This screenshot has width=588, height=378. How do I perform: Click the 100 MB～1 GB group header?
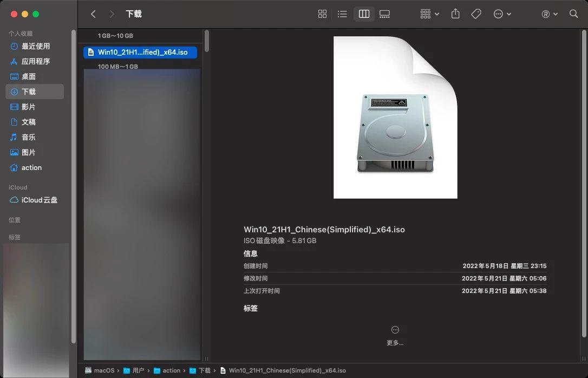[117, 67]
